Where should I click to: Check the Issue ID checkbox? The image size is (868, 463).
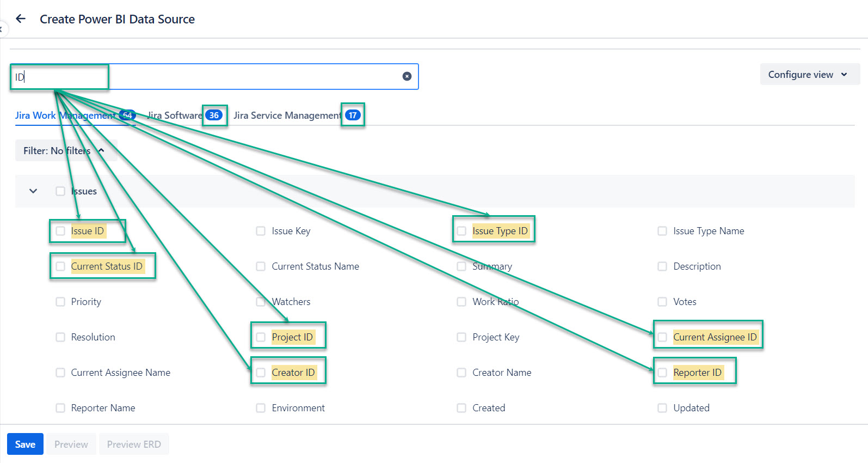tap(60, 231)
